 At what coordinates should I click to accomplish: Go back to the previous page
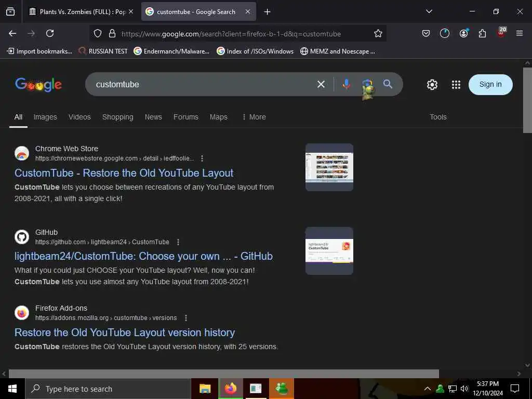coord(12,33)
